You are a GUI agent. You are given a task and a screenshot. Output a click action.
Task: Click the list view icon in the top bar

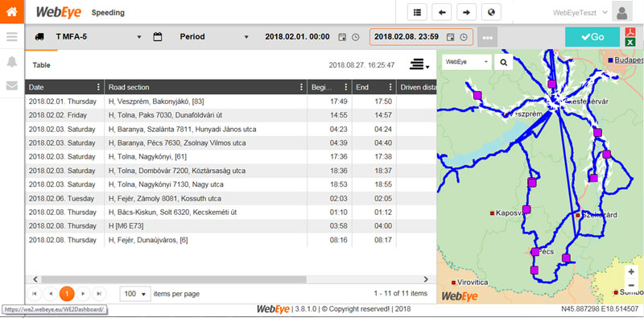[x=417, y=12]
